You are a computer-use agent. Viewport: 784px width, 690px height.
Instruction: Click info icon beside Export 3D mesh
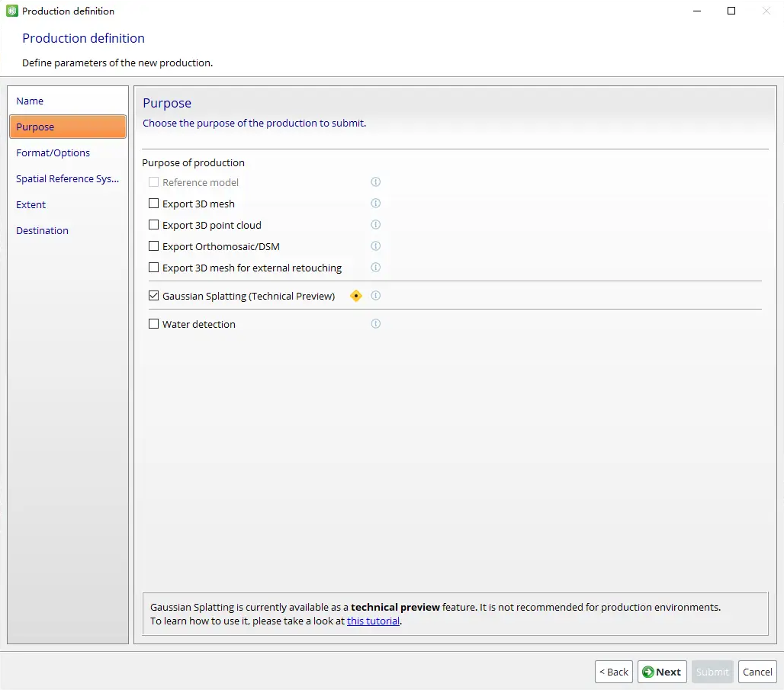pyautogui.click(x=375, y=204)
